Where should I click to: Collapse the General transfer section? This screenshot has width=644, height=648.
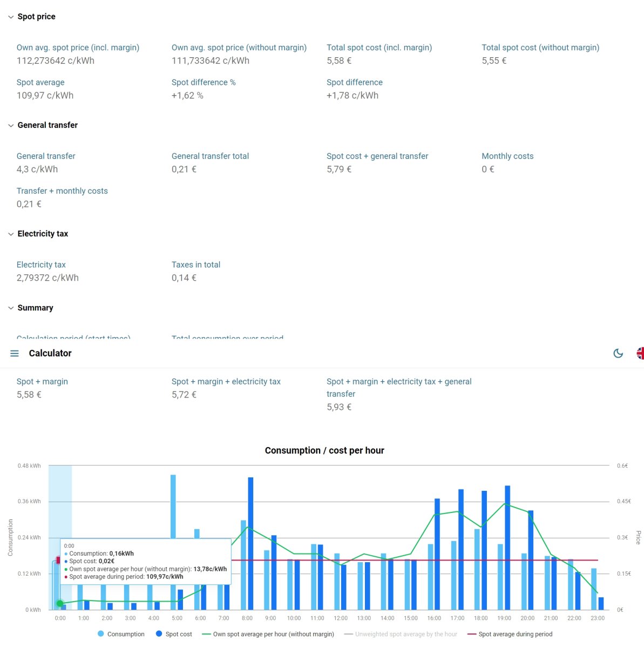click(11, 125)
